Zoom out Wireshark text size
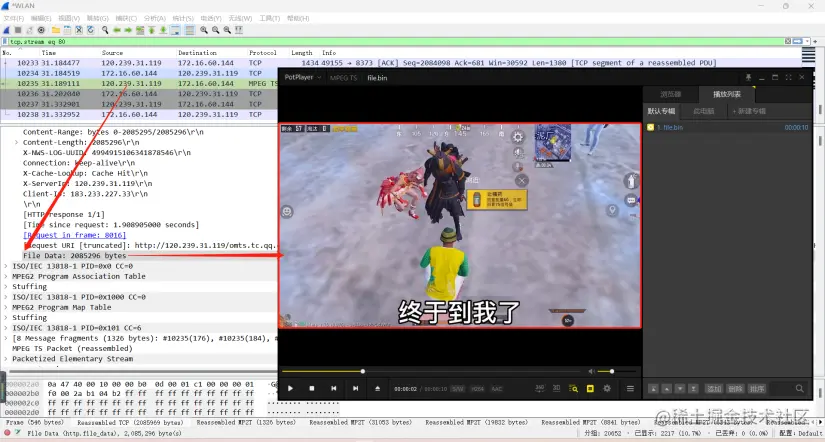This screenshot has height=442, width=825. coord(215,30)
